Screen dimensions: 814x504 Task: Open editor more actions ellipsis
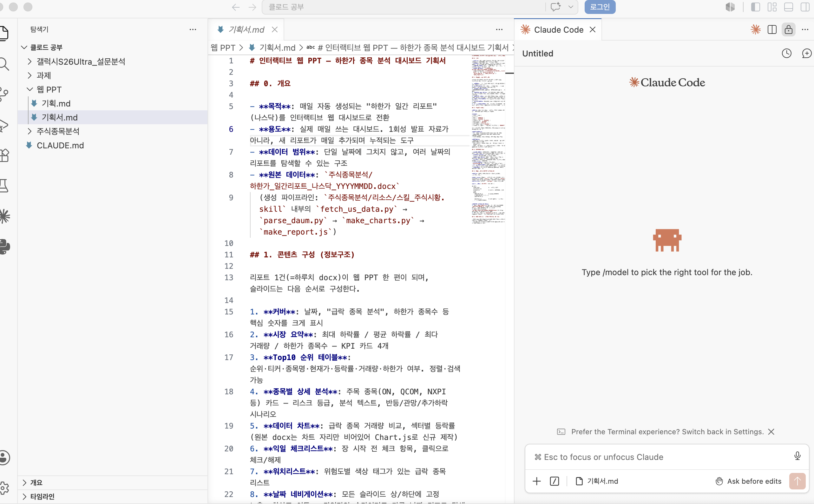pyautogui.click(x=499, y=29)
